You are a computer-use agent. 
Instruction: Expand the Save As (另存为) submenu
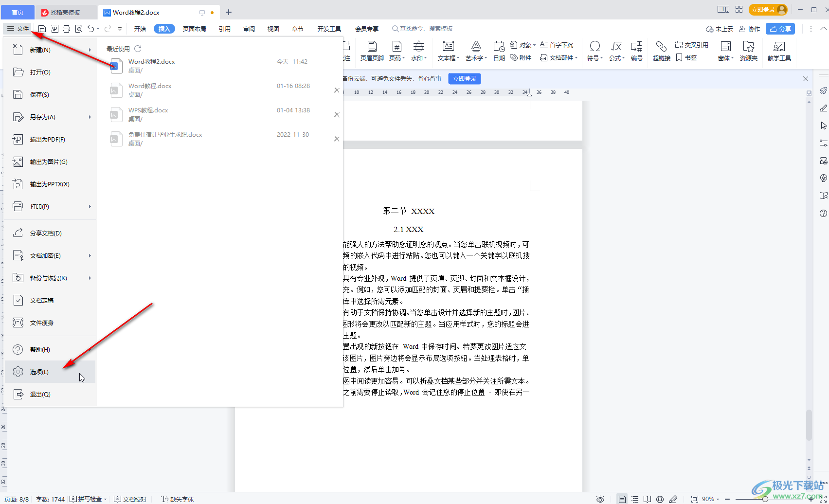[x=90, y=117]
